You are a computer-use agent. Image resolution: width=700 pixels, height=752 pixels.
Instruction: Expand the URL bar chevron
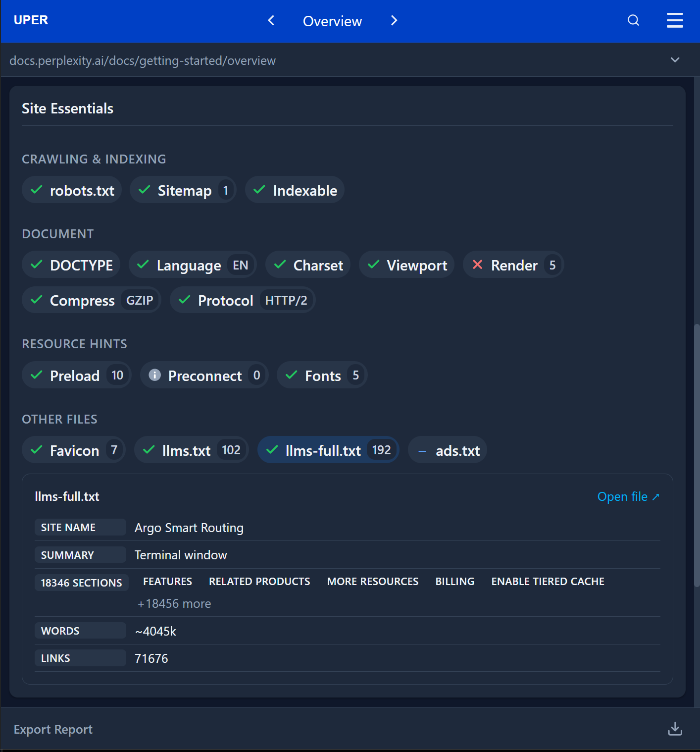point(675,60)
